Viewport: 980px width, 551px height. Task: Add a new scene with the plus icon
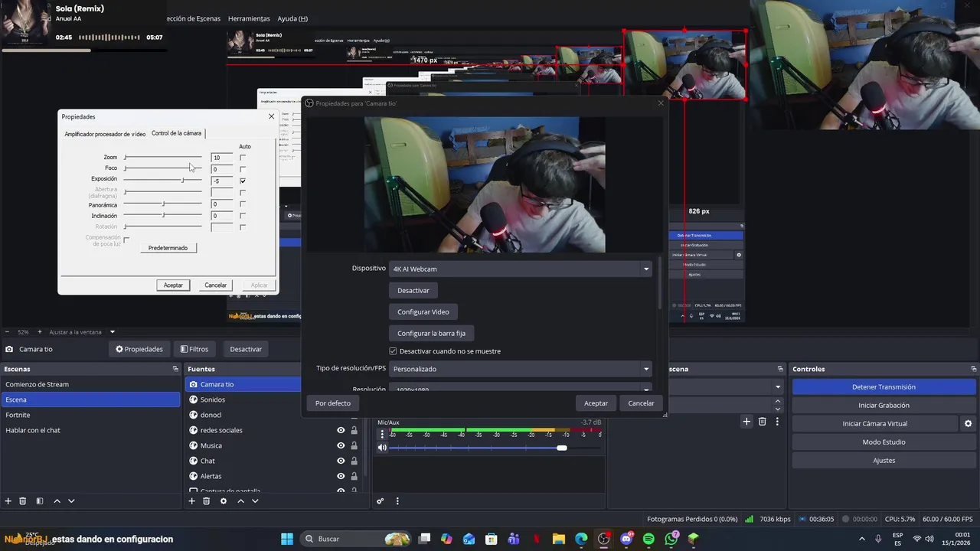tap(8, 501)
